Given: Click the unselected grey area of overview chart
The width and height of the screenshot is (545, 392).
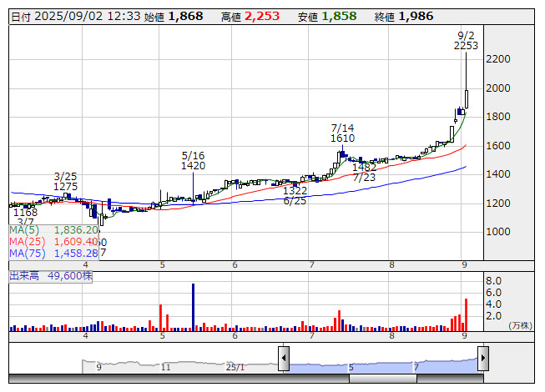Looking at the screenshot, I should [167, 365].
